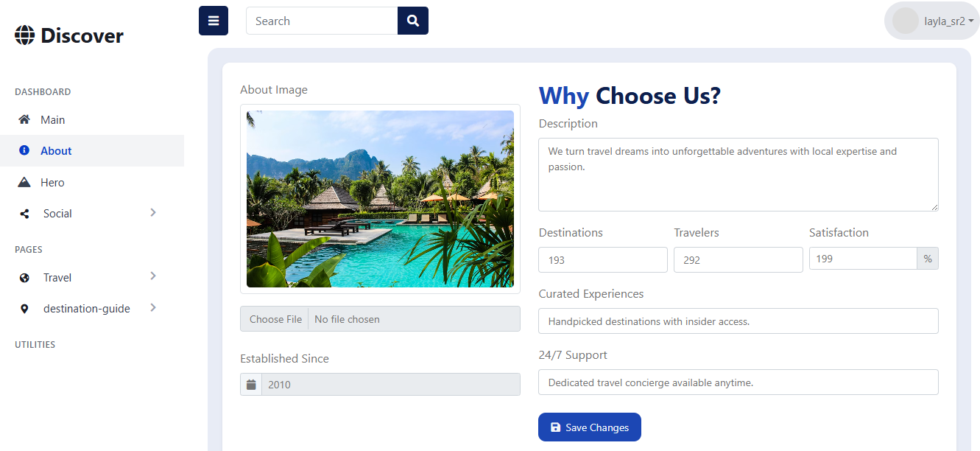Screen dimensions: 980x451
Task: Open the layla_sr2 user dropdown
Action: point(933,21)
